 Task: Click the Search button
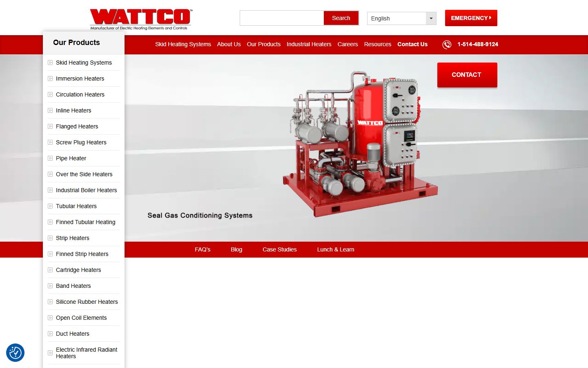click(341, 18)
